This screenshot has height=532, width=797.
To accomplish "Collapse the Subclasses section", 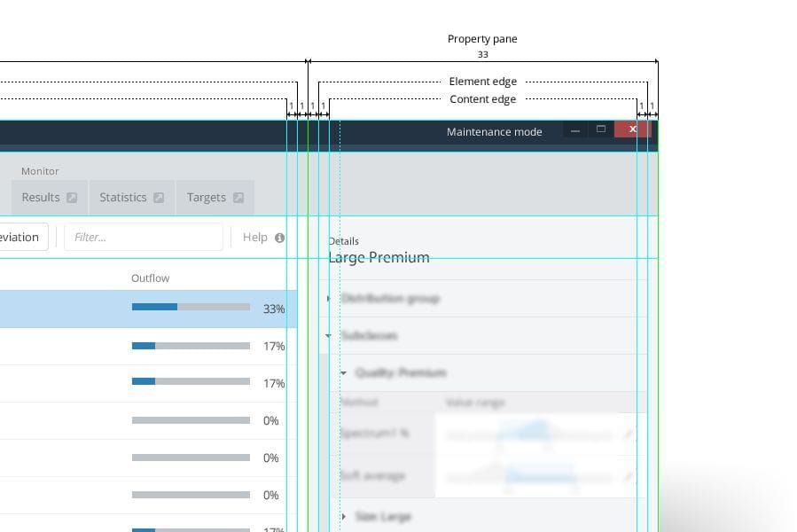I will tap(328, 336).
